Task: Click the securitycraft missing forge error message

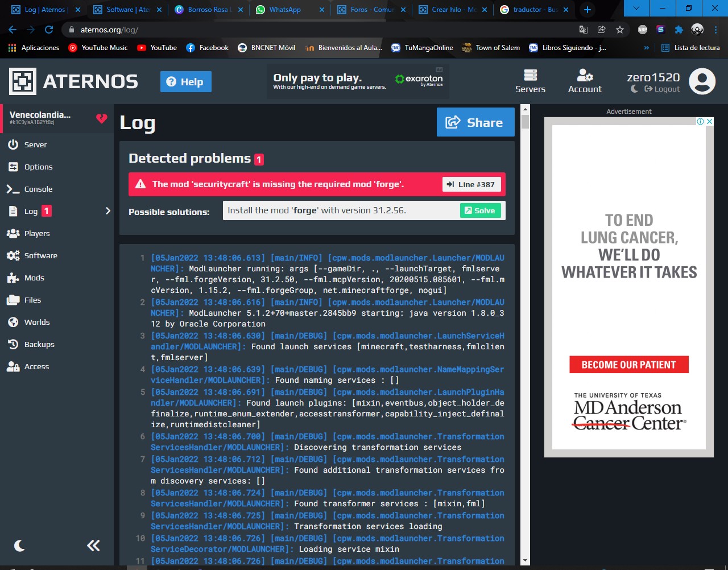Action: pyautogui.click(x=278, y=184)
